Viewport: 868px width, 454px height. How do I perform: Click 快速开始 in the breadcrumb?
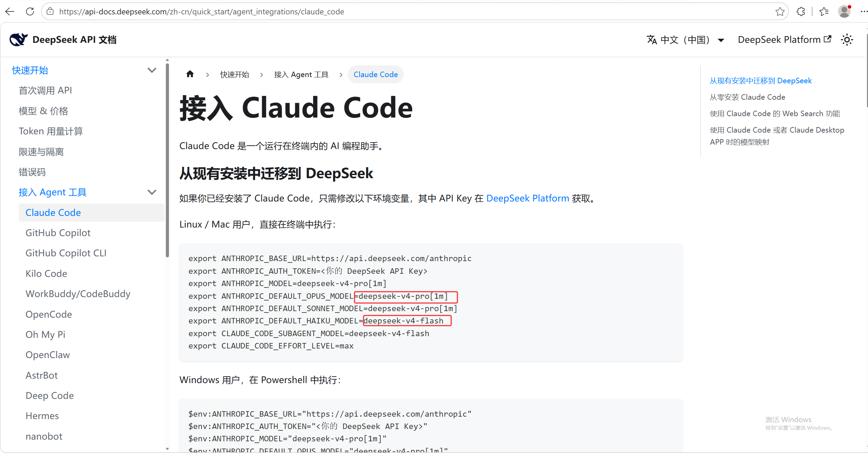click(x=235, y=74)
